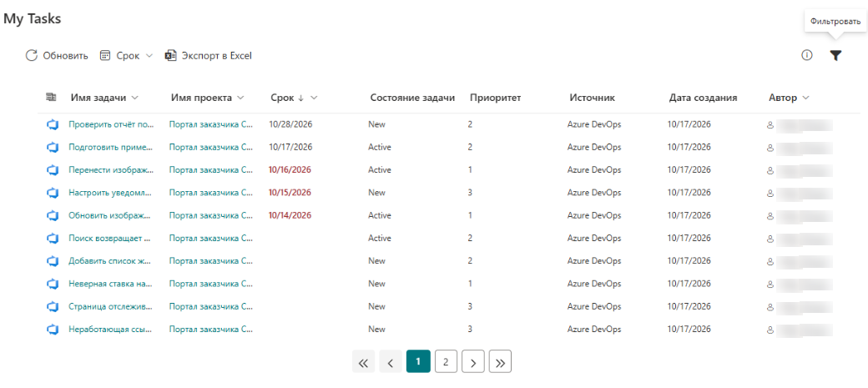Viewport: 868px width, 388px height.
Task: Select page 1 in pagination
Action: tap(418, 362)
